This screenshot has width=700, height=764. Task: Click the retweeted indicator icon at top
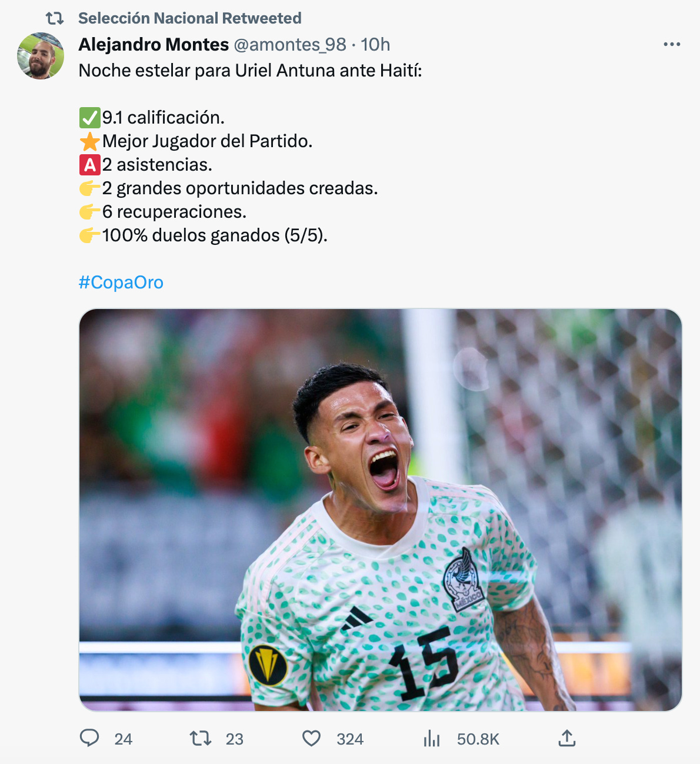55,18
